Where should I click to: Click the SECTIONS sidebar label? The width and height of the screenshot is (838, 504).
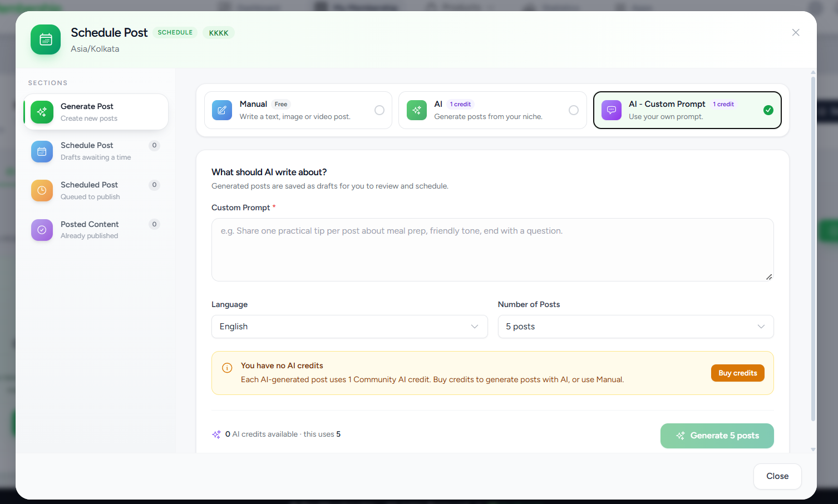[48, 83]
